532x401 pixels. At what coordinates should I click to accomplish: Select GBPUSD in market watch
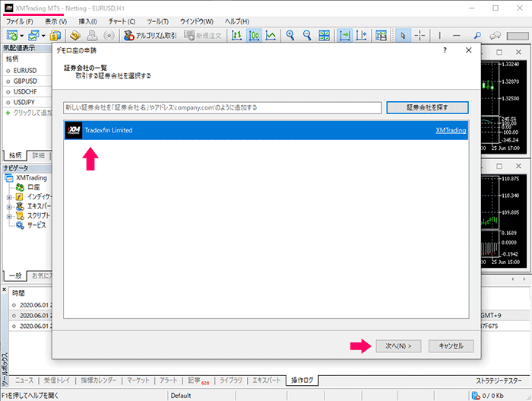(25, 81)
